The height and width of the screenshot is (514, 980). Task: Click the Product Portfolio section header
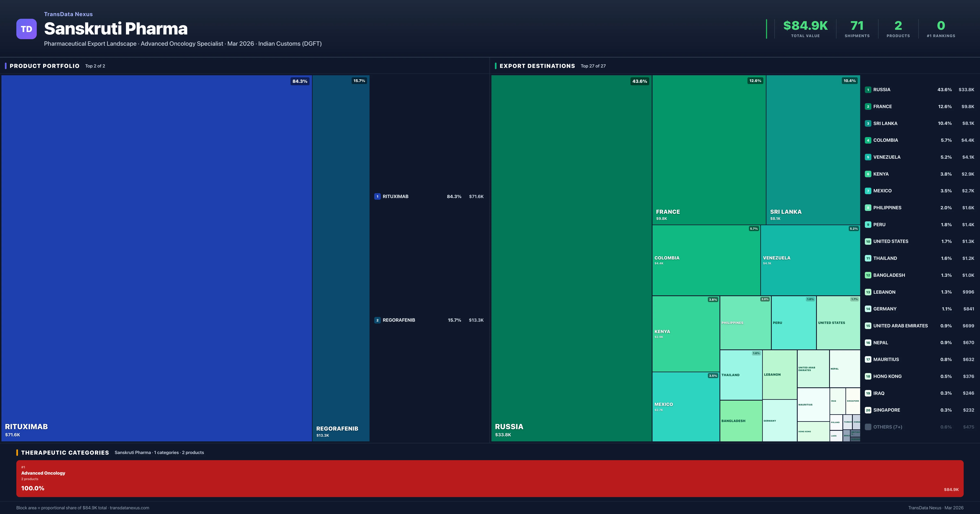point(45,66)
